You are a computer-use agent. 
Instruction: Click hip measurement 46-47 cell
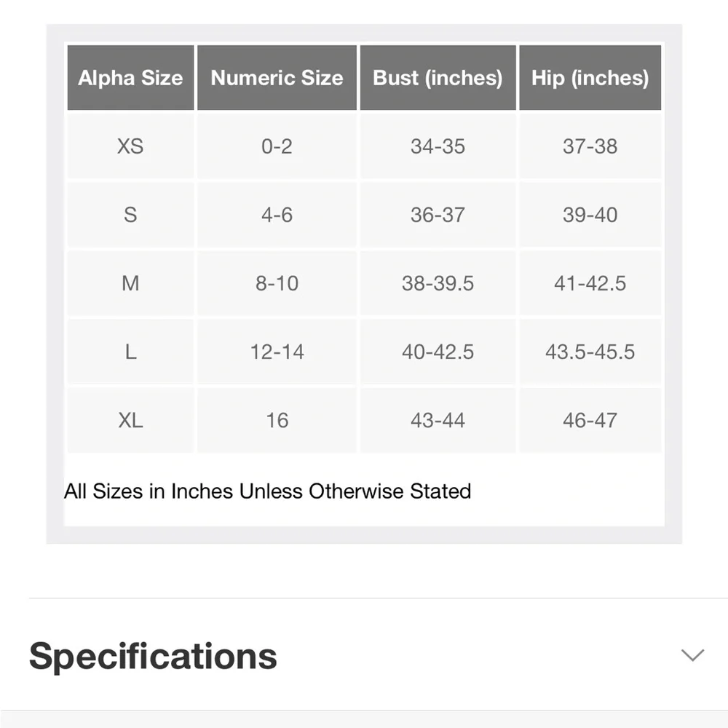click(x=590, y=420)
